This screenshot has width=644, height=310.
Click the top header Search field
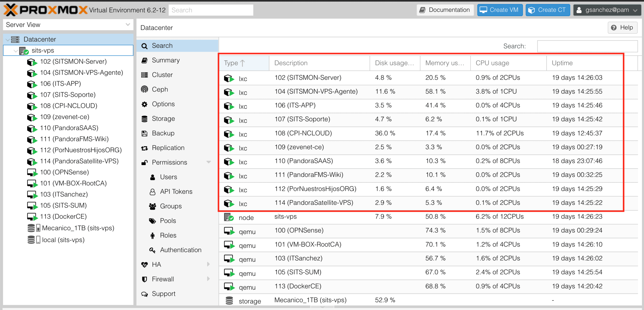click(211, 10)
